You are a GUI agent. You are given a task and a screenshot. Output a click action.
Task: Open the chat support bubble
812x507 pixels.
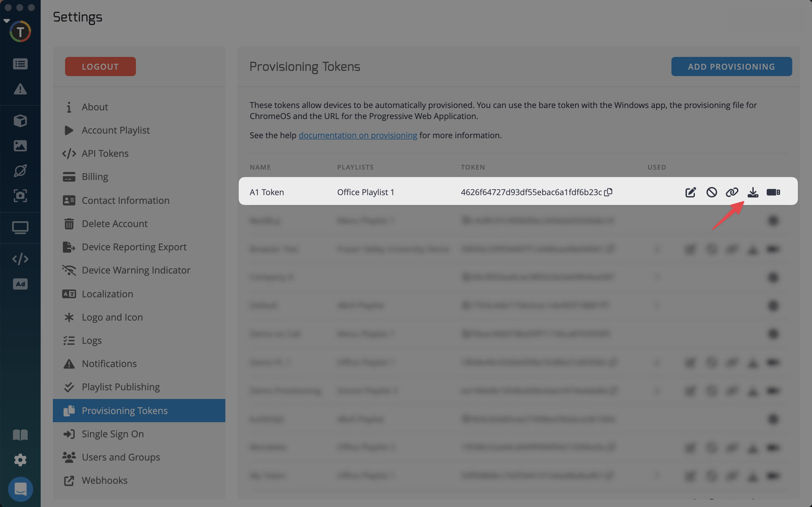(20, 489)
